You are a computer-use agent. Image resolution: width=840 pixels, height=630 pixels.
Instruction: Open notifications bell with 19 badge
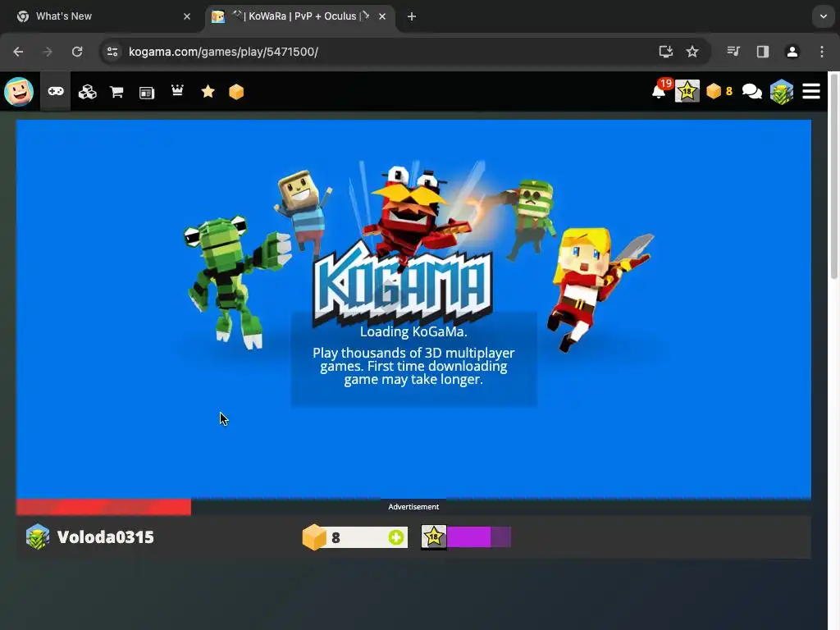click(661, 90)
